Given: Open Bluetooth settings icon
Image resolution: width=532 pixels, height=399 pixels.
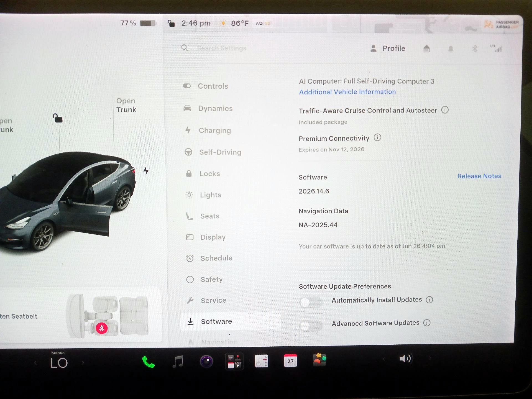Looking at the screenshot, I should coord(475,49).
